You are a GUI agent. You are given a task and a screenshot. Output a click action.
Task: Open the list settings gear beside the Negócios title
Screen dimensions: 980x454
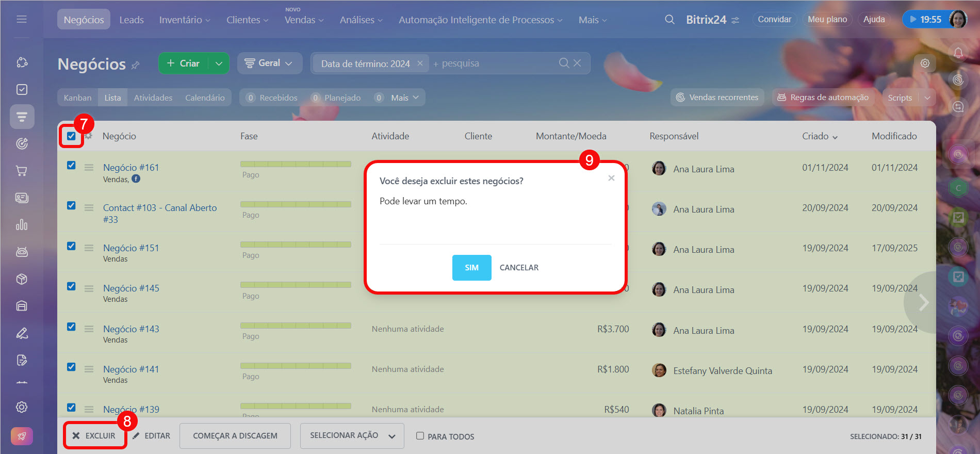pos(925,63)
